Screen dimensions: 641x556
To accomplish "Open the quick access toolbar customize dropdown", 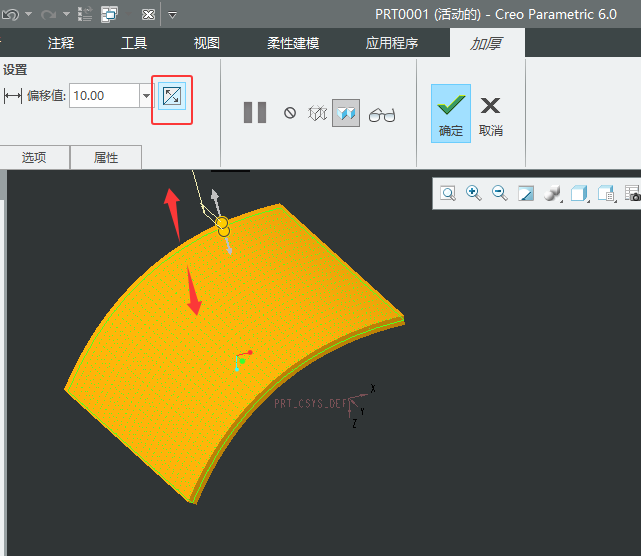I will (x=173, y=15).
